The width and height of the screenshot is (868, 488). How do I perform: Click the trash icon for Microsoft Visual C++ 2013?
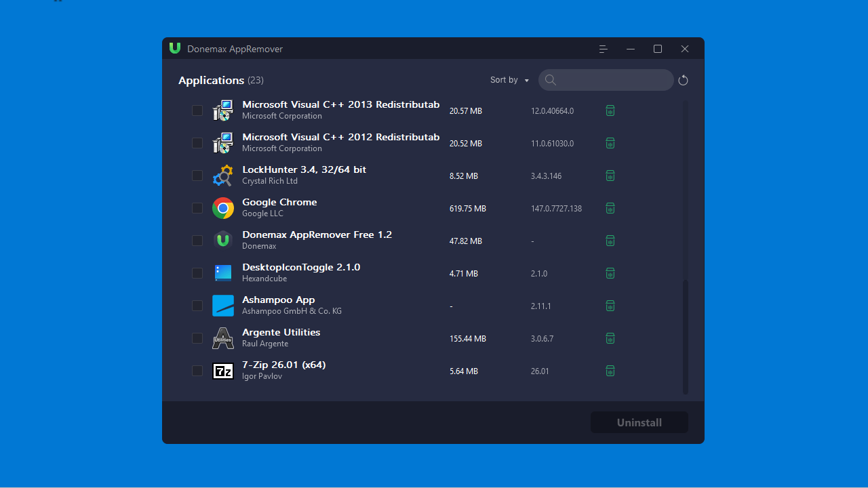click(x=610, y=110)
